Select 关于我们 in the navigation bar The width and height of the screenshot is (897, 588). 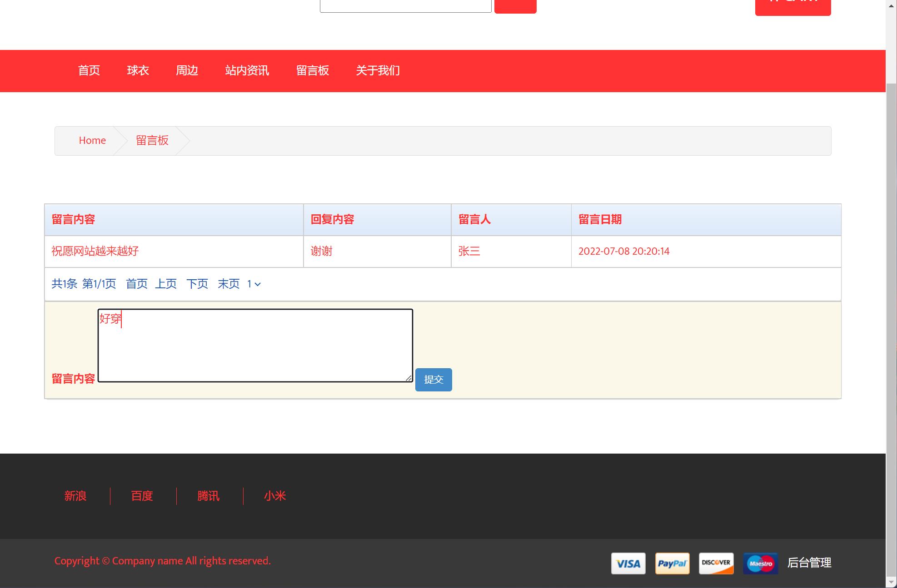pyautogui.click(x=378, y=71)
